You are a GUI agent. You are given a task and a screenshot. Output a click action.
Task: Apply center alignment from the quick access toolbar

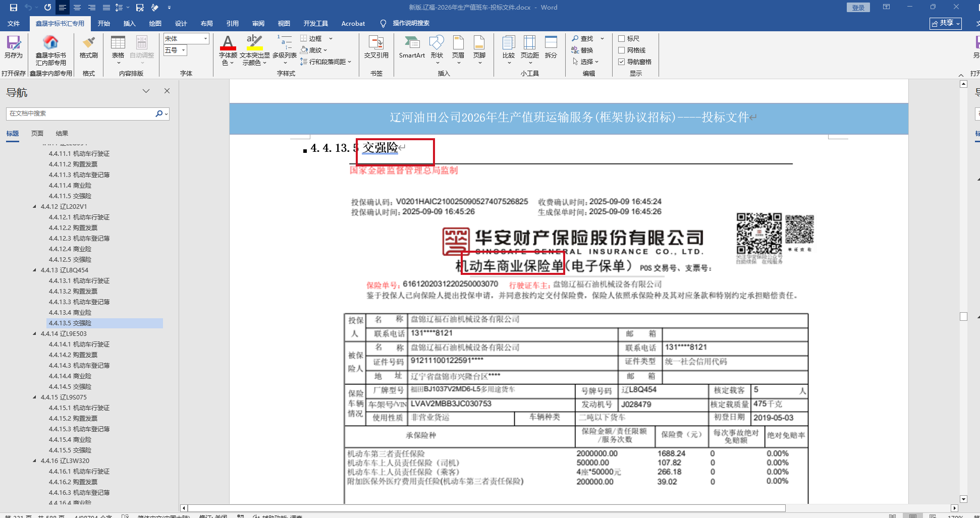click(77, 8)
